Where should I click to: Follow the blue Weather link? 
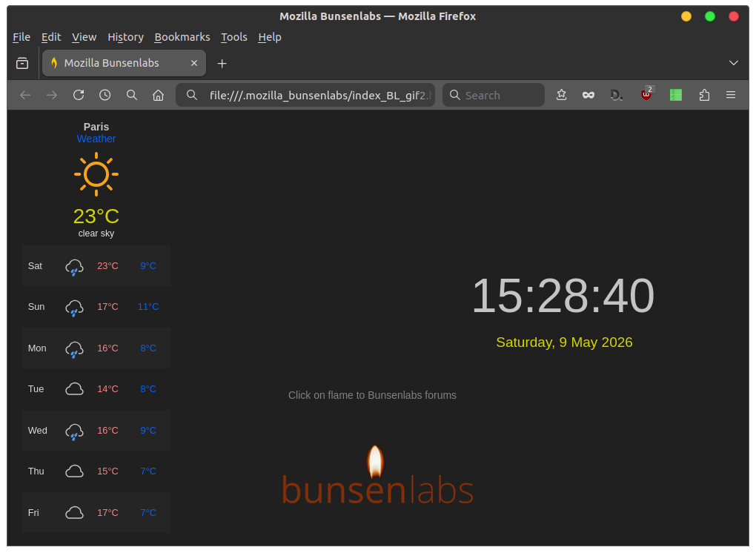96,139
